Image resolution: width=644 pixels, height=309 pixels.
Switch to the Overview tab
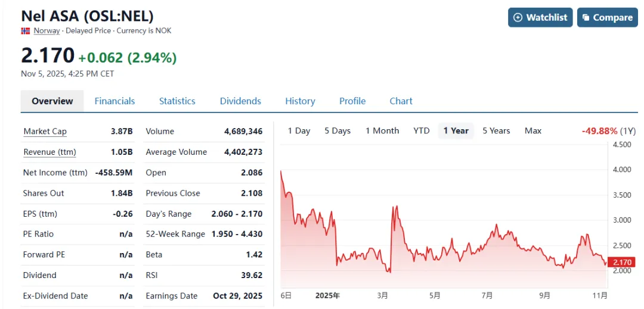[x=52, y=101]
